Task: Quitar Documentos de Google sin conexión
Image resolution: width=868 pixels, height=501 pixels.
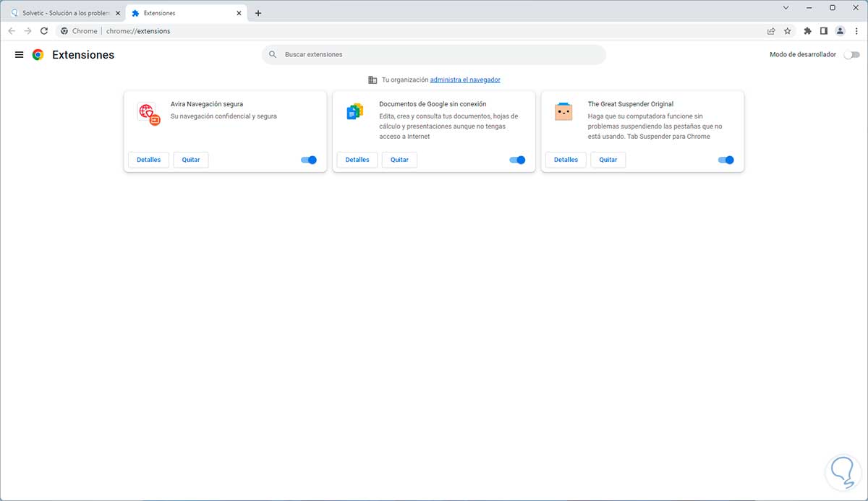Action: [x=399, y=160]
